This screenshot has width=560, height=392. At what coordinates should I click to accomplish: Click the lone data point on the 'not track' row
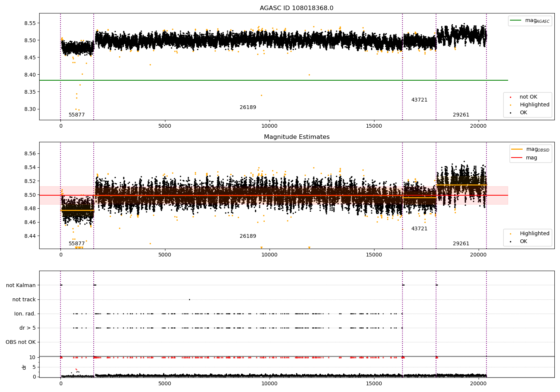point(189,299)
